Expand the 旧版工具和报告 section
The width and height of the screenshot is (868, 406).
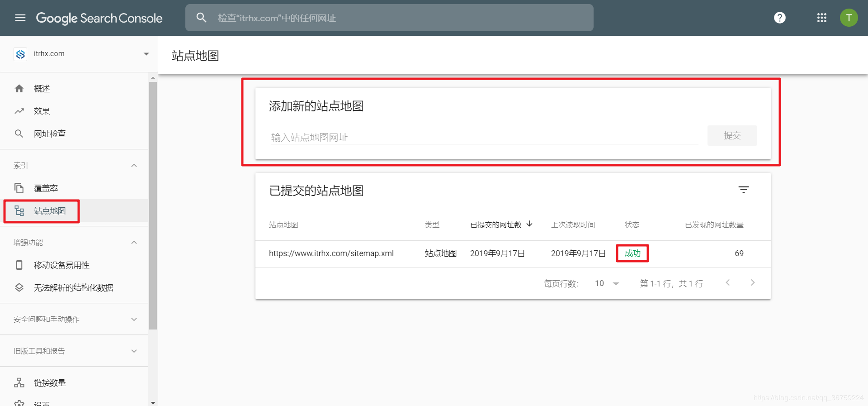tap(134, 351)
